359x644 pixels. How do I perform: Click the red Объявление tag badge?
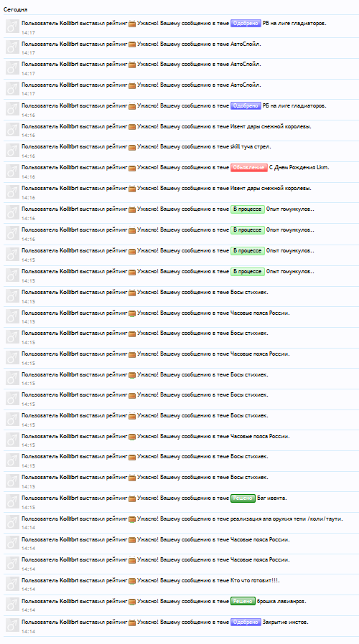click(x=249, y=168)
